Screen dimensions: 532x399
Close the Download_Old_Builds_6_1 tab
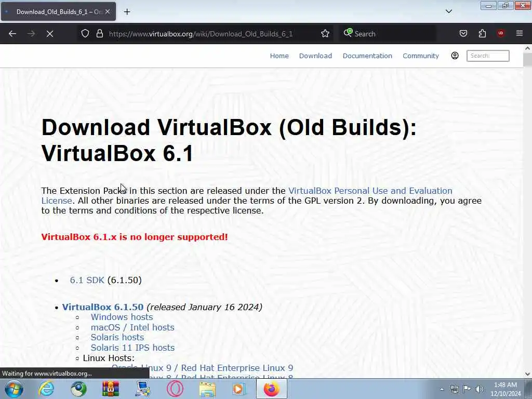tap(108, 11)
